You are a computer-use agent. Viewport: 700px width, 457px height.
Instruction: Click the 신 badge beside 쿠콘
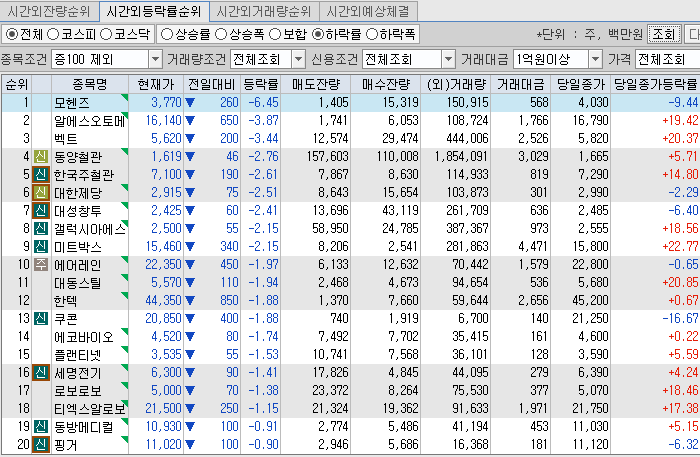point(41,319)
